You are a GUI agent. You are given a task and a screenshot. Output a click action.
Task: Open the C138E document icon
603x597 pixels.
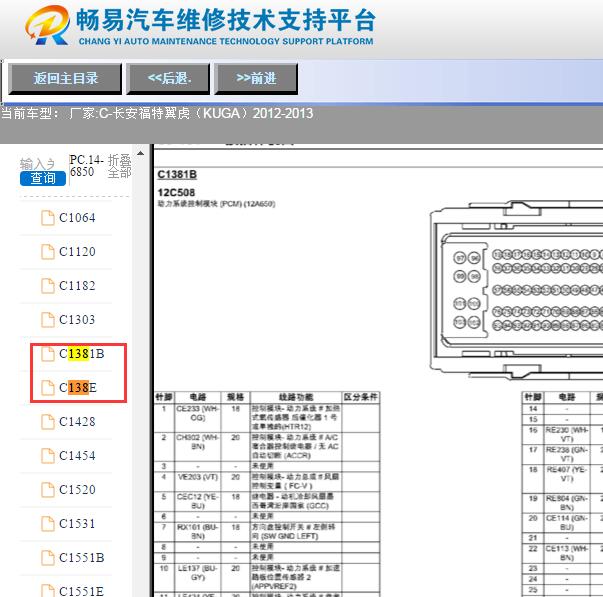point(48,388)
